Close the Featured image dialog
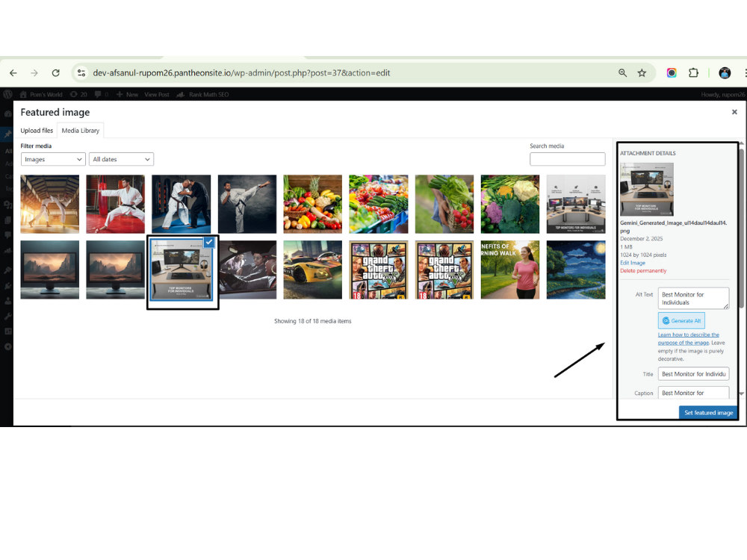 [734, 112]
